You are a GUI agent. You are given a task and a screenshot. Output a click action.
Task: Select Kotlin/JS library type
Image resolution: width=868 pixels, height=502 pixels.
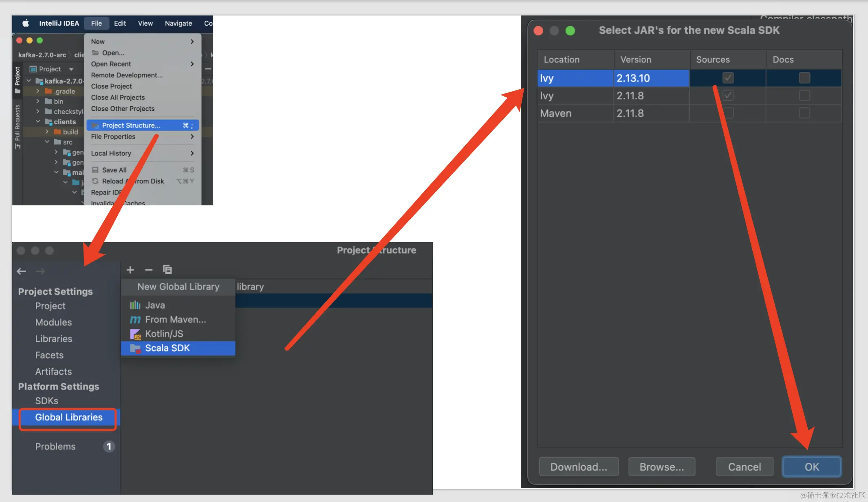(164, 334)
